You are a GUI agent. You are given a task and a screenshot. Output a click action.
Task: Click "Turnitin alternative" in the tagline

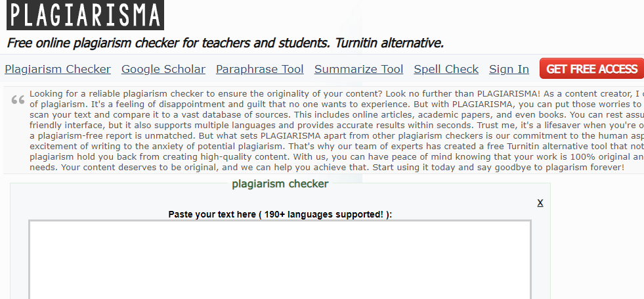pyautogui.click(x=390, y=43)
